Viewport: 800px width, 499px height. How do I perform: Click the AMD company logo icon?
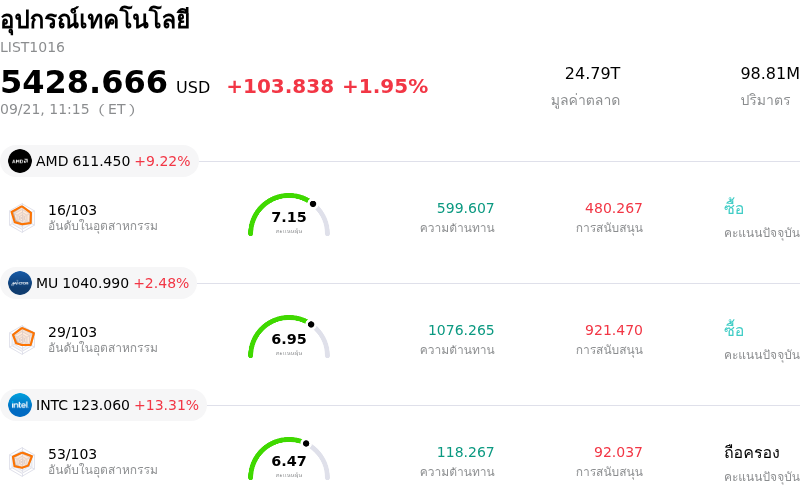point(20,161)
